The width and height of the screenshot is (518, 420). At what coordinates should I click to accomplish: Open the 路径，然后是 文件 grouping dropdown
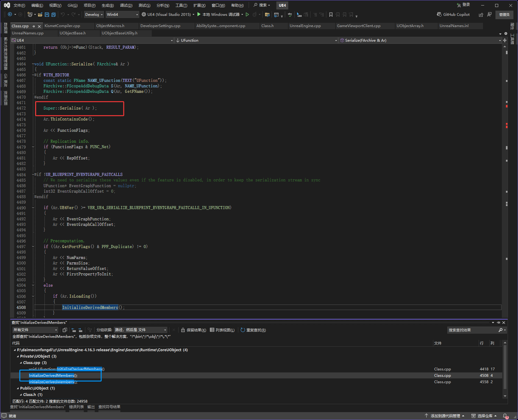click(140, 330)
